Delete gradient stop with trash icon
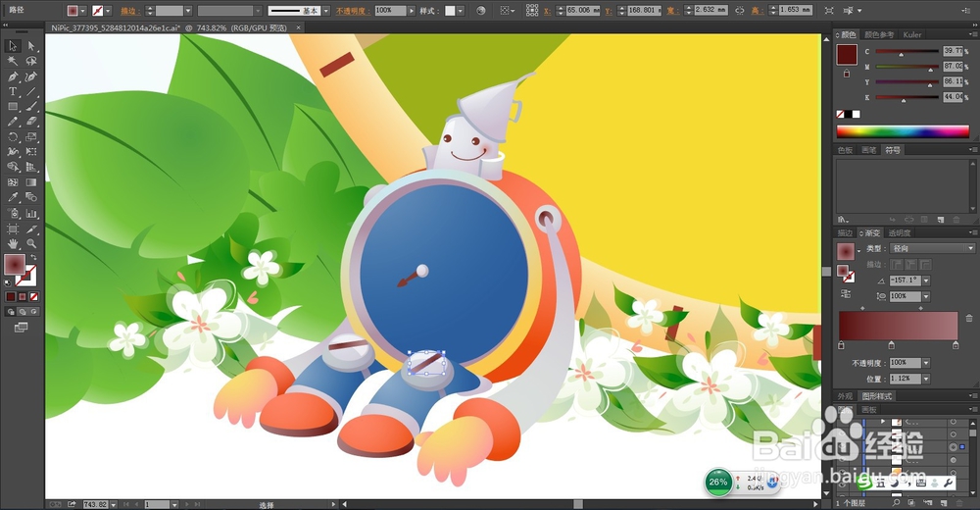 tap(969, 318)
